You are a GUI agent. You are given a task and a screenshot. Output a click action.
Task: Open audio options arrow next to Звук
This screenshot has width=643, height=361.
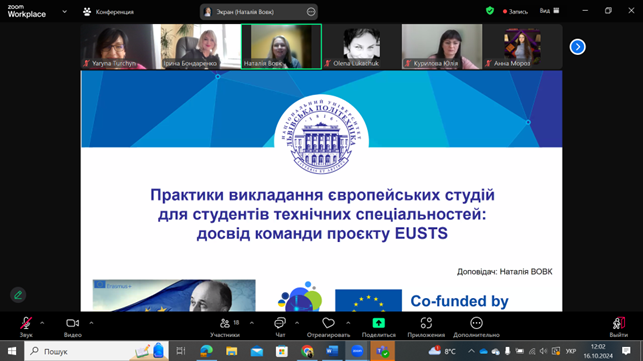tap(42, 323)
